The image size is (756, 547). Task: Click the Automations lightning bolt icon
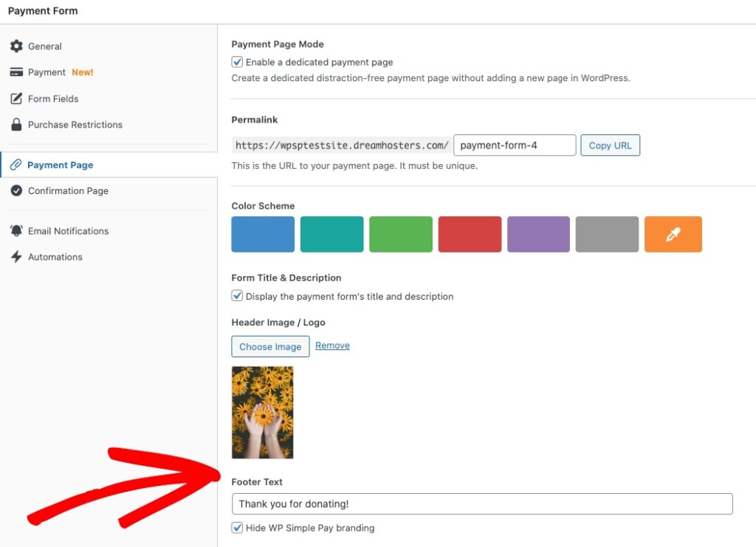pyautogui.click(x=16, y=257)
